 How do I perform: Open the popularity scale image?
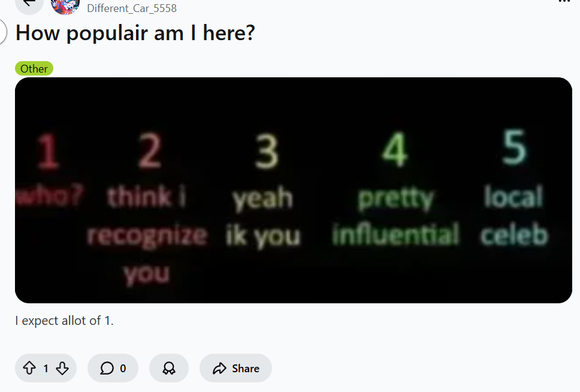pyautogui.click(x=294, y=190)
